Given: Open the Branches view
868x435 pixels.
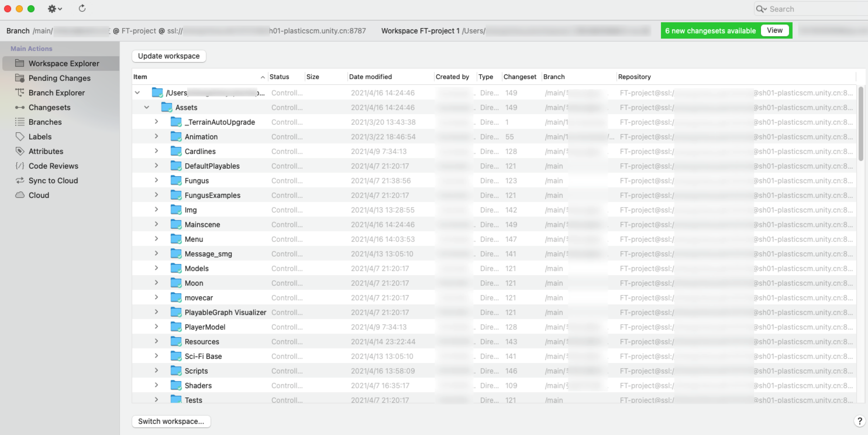Looking at the screenshot, I should pyautogui.click(x=45, y=122).
